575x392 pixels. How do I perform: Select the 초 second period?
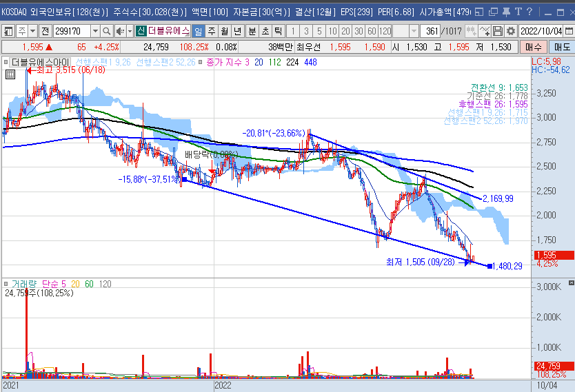click(265, 31)
